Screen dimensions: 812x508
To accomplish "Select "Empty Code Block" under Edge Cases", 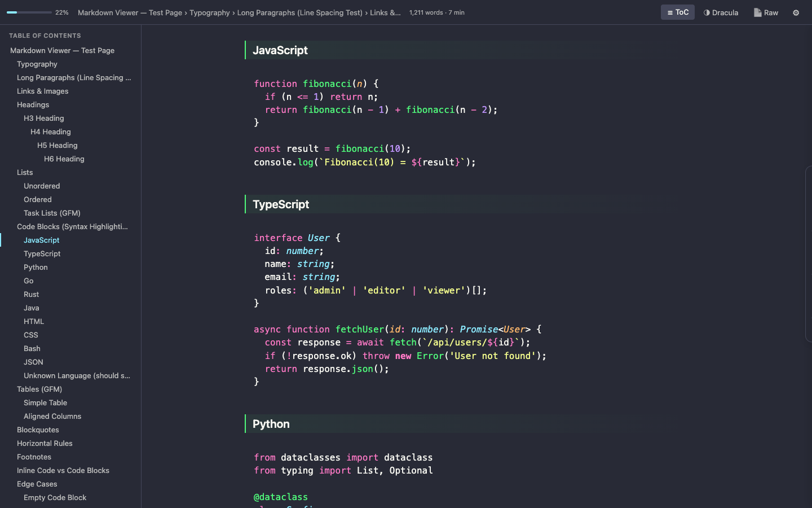I will 55,497.
